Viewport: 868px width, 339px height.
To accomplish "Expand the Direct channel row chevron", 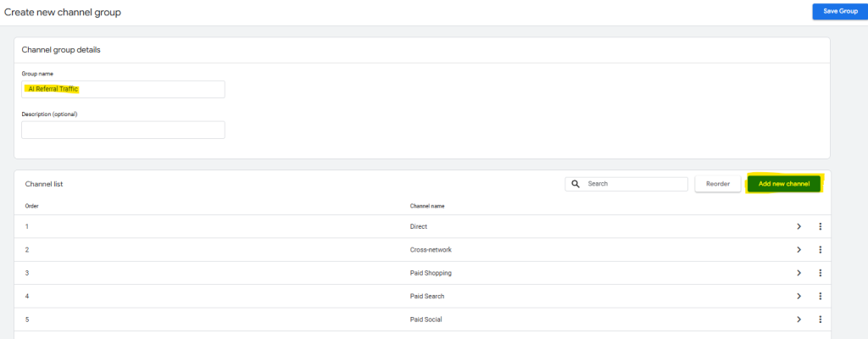I will tap(798, 226).
